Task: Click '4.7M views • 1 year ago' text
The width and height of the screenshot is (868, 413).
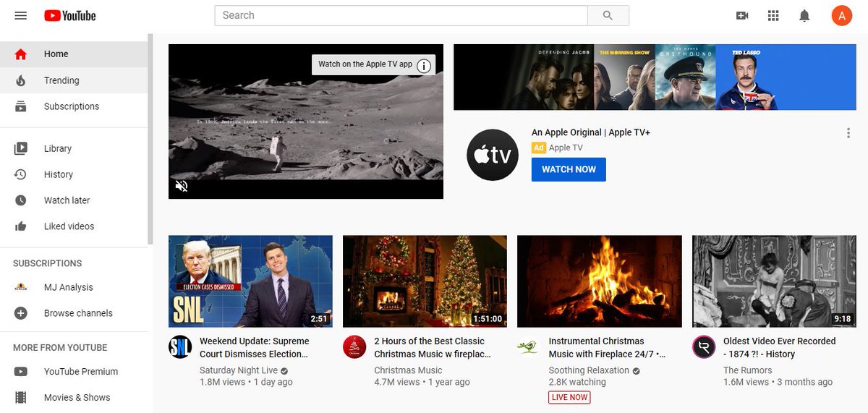Action: (422, 382)
